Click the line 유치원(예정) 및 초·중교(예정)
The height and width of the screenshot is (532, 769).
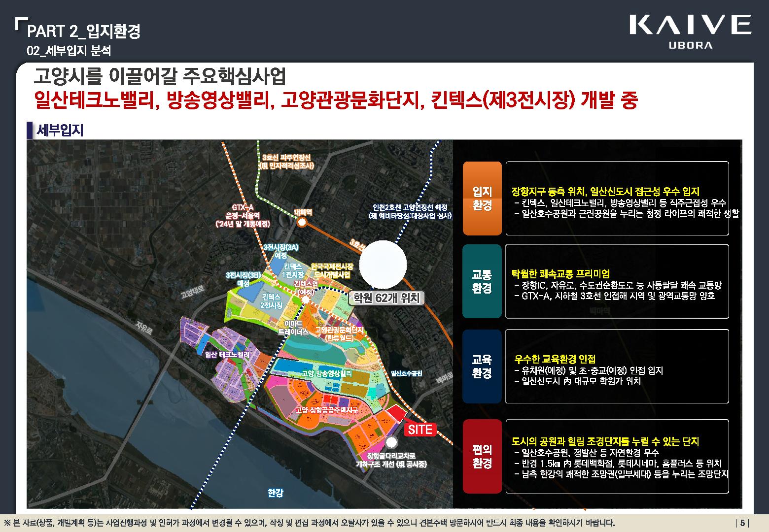click(589, 370)
